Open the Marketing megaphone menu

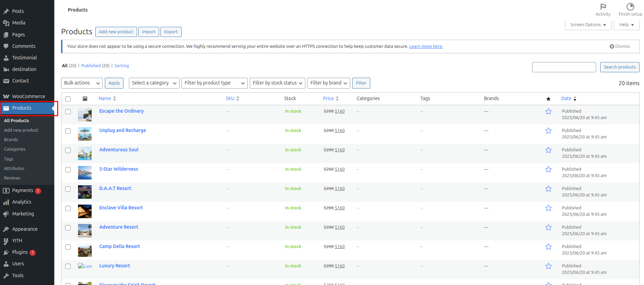pyautogui.click(x=6, y=214)
